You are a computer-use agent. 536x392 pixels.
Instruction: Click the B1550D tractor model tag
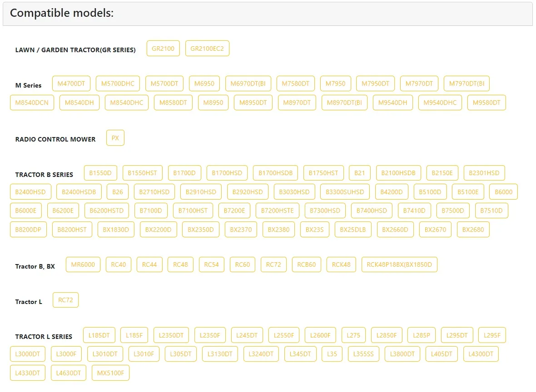pos(100,173)
